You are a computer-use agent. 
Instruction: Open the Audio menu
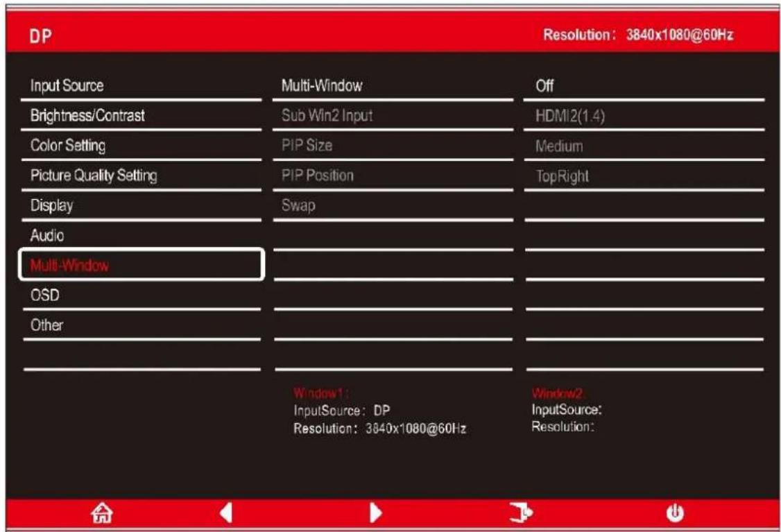point(141,235)
